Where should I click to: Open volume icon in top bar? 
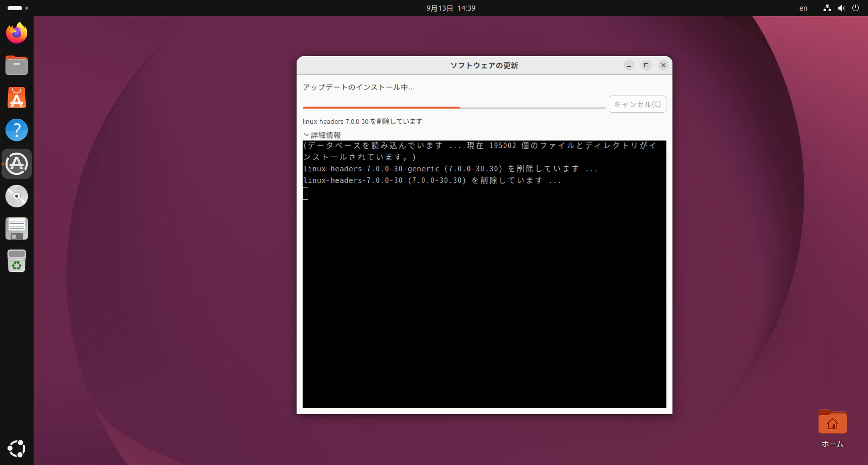841,8
